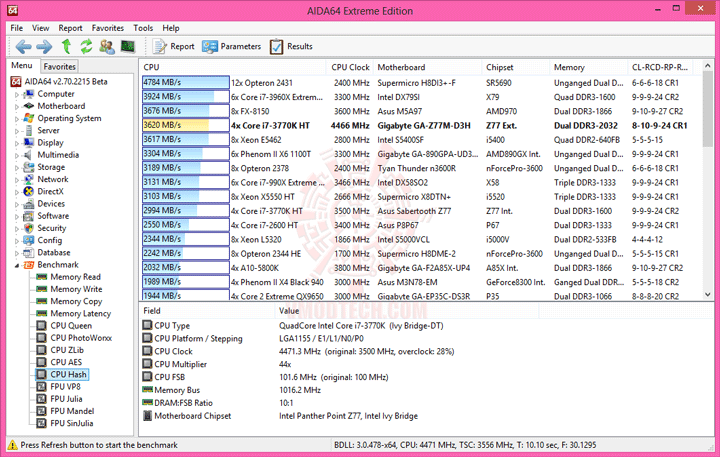Image resolution: width=720 pixels, height=457 pixels.
Task: Sort by the Chipset column header
Action: (516, 67)
